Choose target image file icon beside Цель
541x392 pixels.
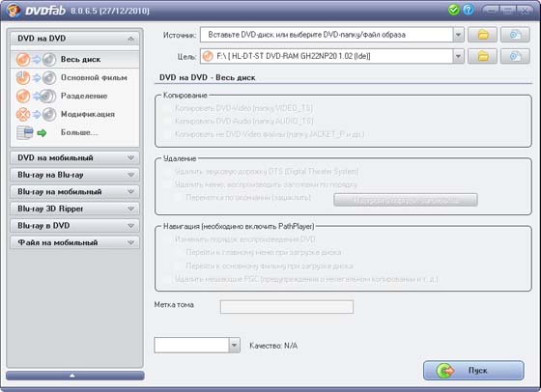(515, 57)
